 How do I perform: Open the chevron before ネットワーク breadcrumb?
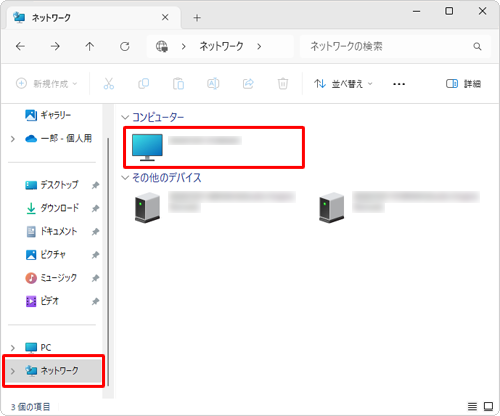pos(183,46)
